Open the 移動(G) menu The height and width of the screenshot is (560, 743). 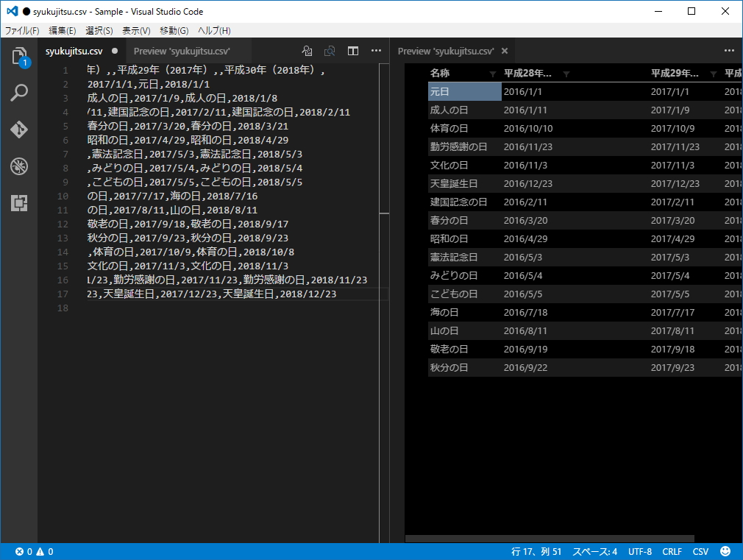pos(174,30)
